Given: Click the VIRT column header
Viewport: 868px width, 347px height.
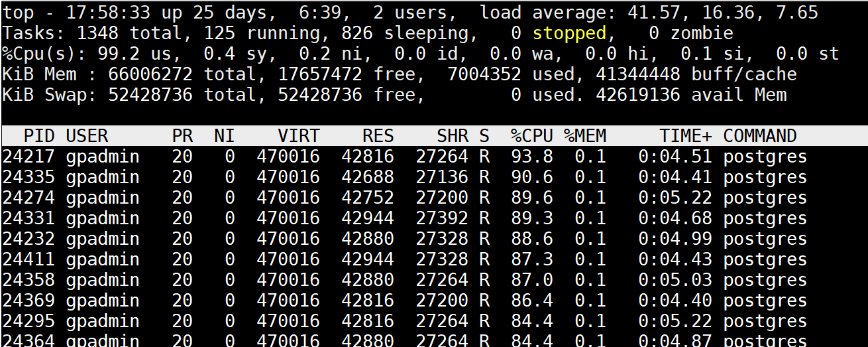Looking at the screenshot, I should (299, 136).
